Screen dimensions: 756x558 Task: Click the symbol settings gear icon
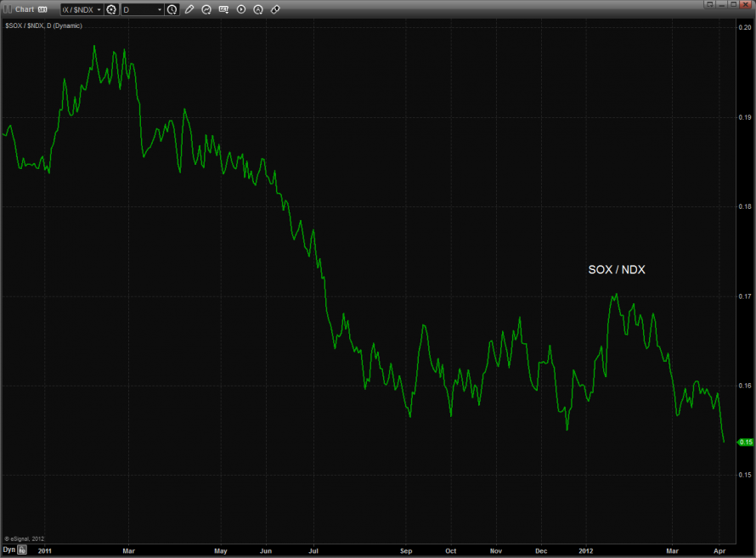(x=110, y=9)
